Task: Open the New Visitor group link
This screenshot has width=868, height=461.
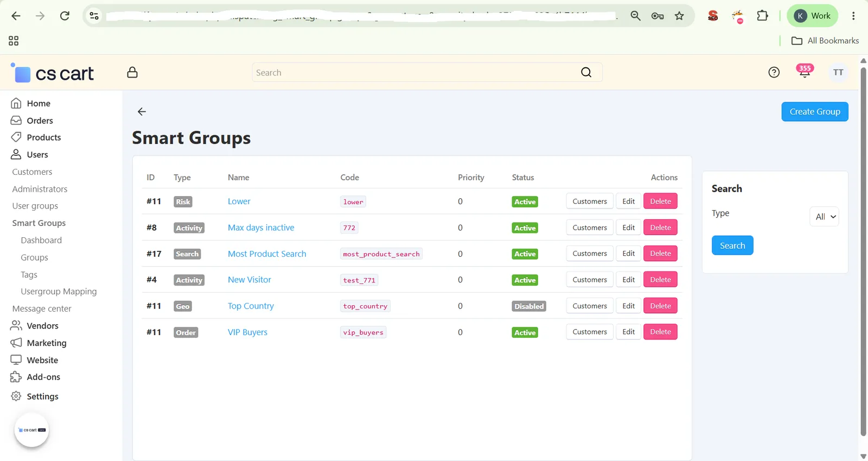Action: pos(249,280)
